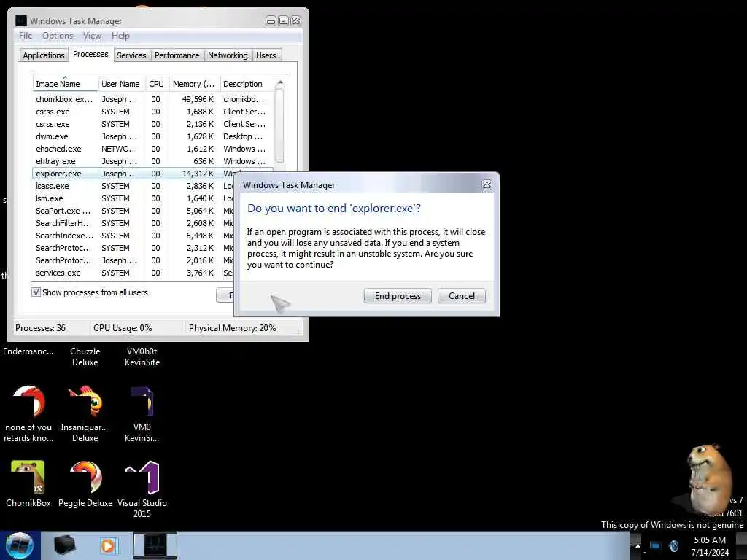The width and height of the screenshot is (747, 560).
Task: Select the ehtray.exe process
Action: [152, 161]
